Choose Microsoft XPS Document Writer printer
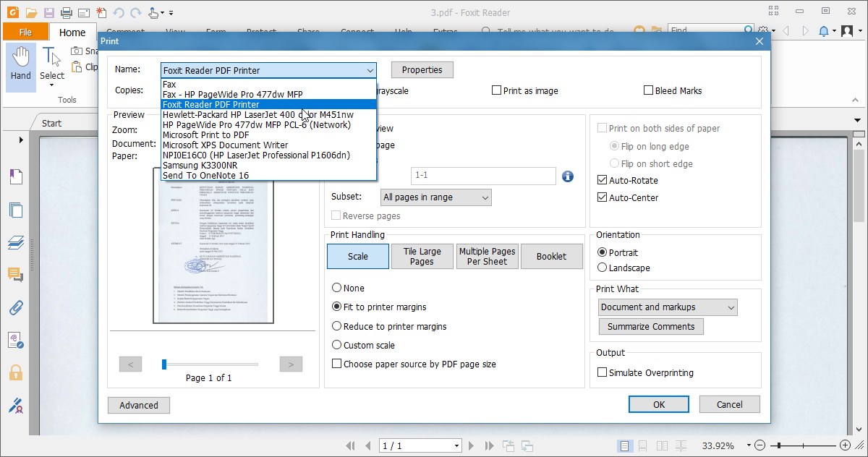 (x=268, y=145)
